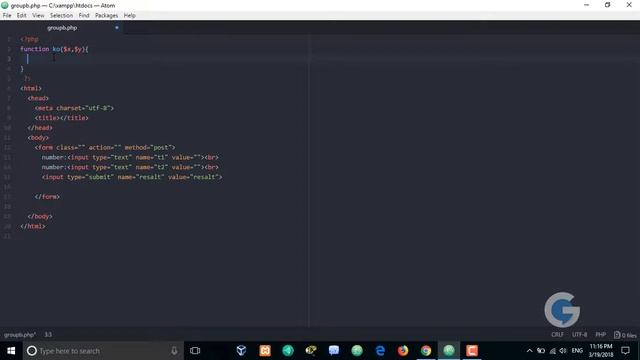Click the ENG language indicator
Viewport: 640px width, 360px height.
[x=577, y=351]
